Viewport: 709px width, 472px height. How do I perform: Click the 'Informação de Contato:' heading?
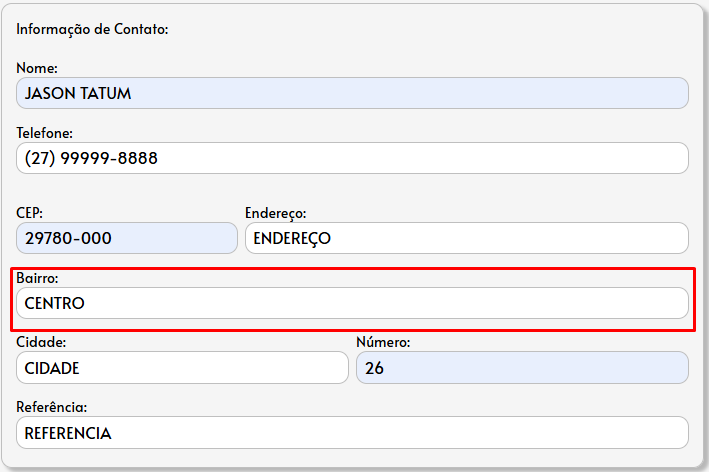92,29
